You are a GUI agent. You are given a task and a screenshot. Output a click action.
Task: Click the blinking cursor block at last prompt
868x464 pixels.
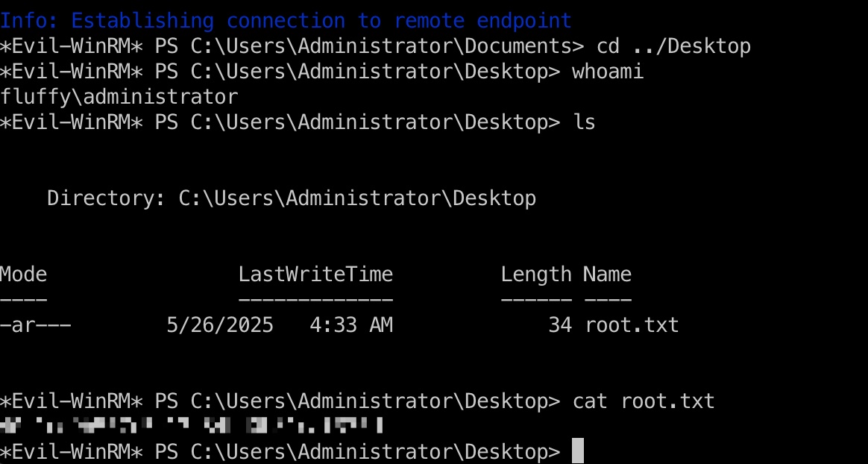click(x=578, y=451)
